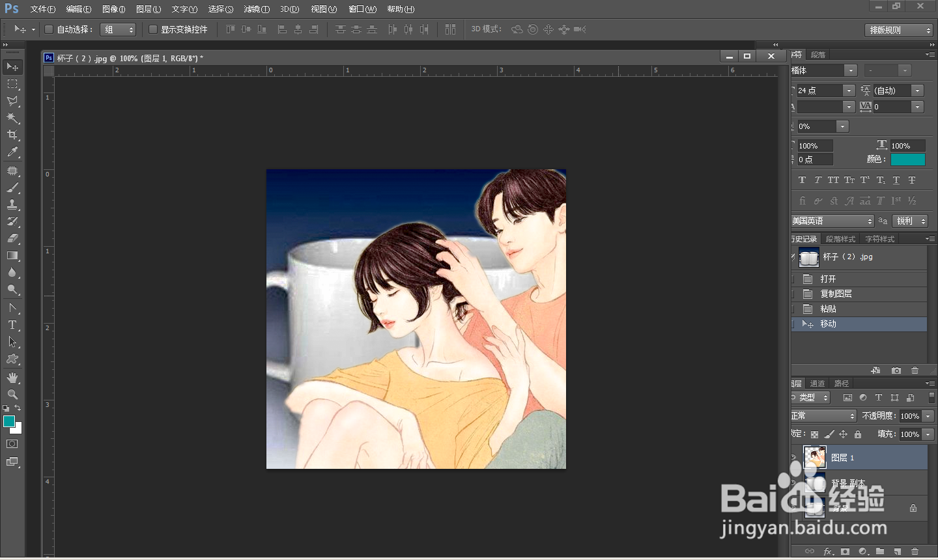Viewport: 938px width, 560px height.
Task: Select the Eyedropper tool
Action: (x=12, y=152)
